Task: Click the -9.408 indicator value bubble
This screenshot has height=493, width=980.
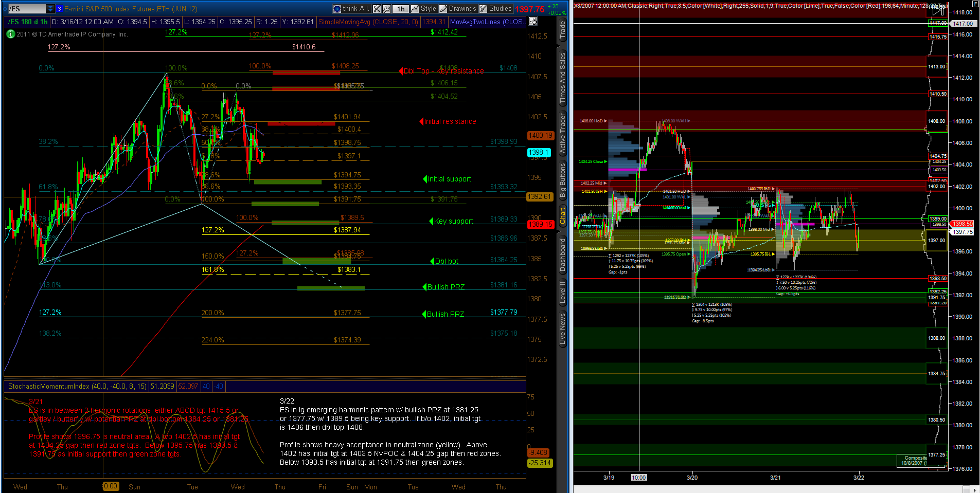Action: (539, 453)
